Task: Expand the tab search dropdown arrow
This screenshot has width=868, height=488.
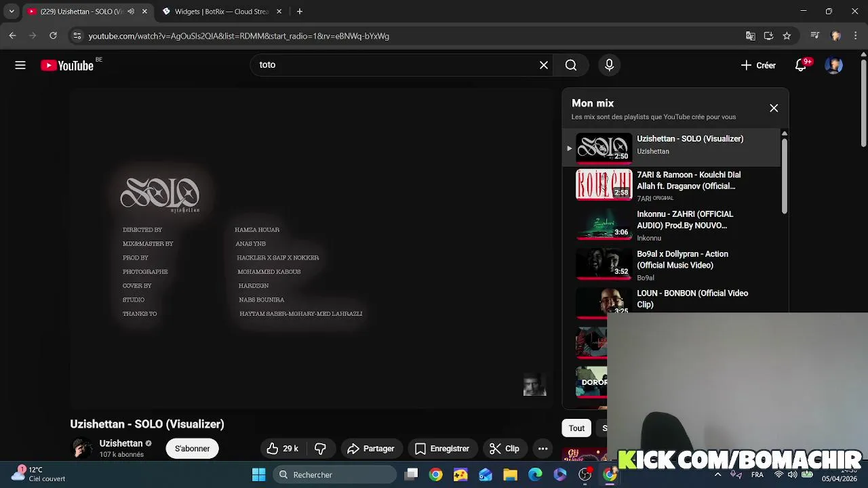Action: [12, 12]
